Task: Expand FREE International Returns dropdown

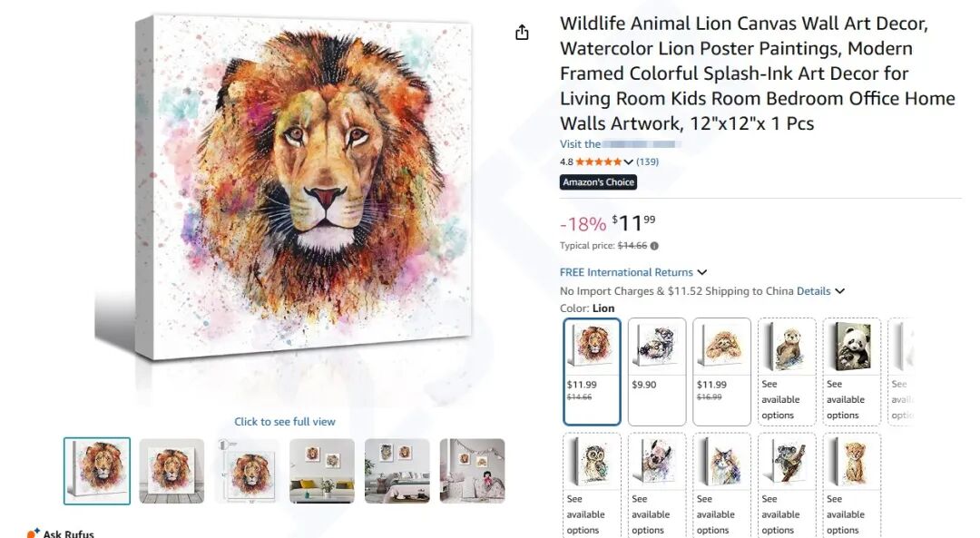Action: click(x=701, y=272)
